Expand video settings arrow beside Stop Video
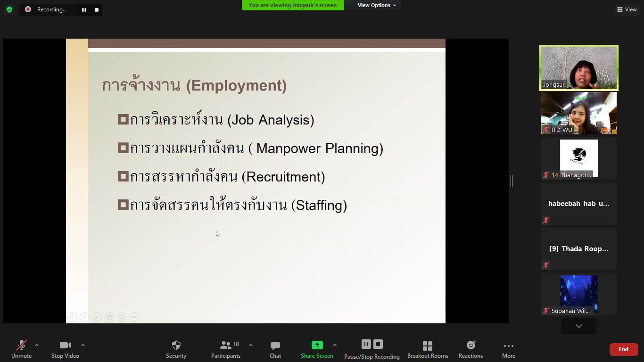Screen dimensions: 644x362 tap(83, 345)
